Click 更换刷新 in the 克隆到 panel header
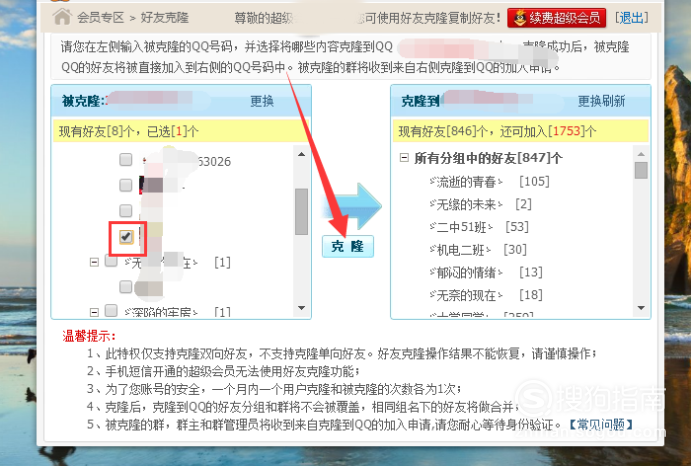This screenshot has width=691, height=466. 601,101
